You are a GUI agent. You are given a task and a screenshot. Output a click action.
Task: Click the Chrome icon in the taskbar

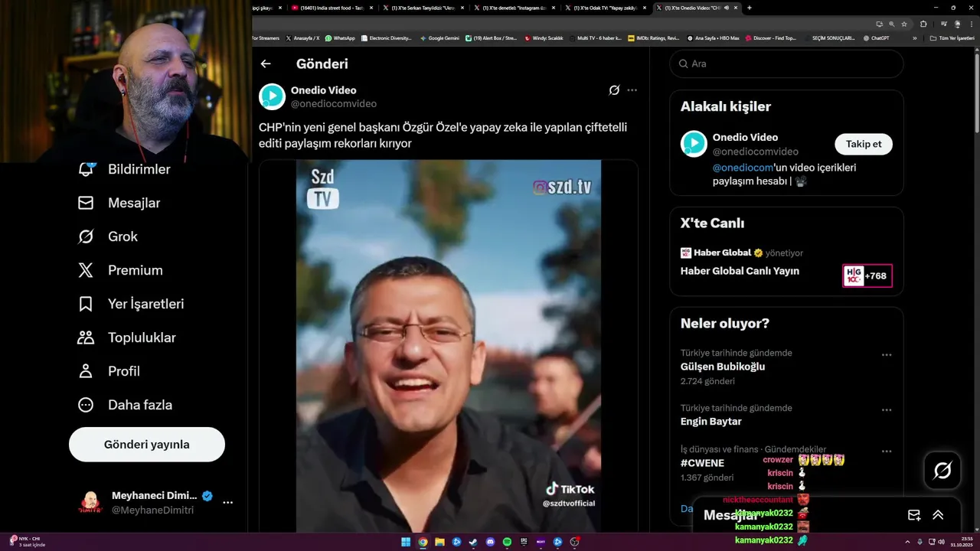423,542
